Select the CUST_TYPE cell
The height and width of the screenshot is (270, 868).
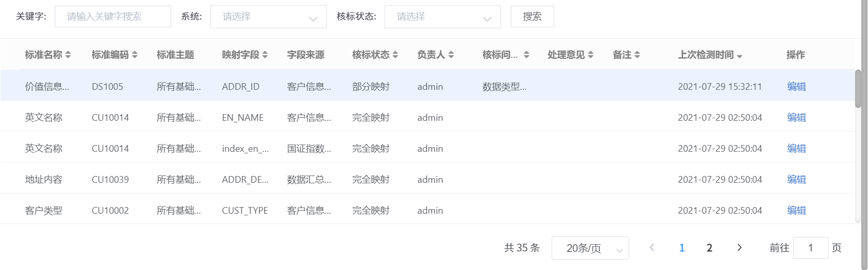pyautogui.click(x=245, y=211)
